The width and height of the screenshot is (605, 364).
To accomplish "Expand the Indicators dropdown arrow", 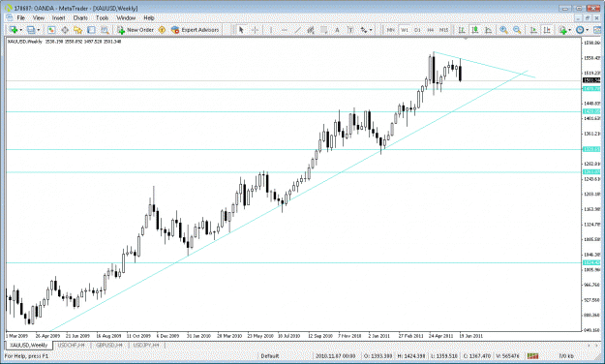I will click(x=569, y=30).
